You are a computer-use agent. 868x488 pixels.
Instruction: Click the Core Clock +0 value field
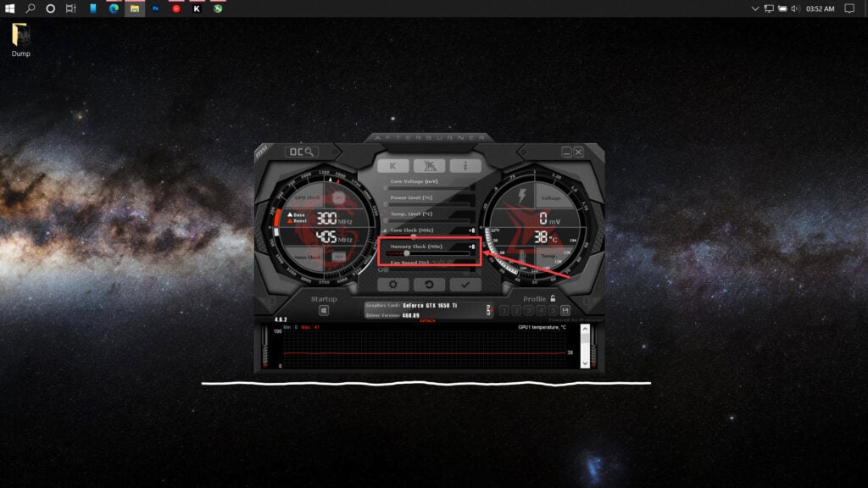tap(471, 230)
